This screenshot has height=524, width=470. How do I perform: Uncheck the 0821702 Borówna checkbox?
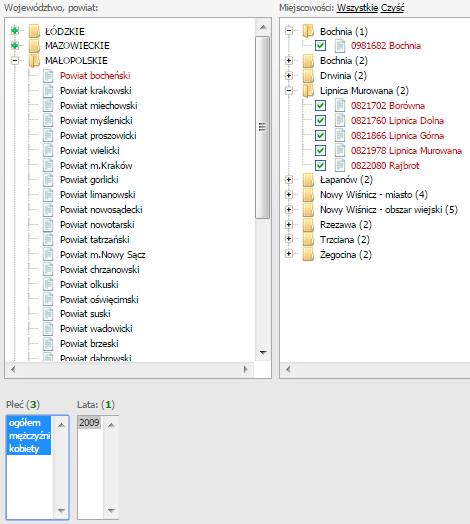point(320,106)
